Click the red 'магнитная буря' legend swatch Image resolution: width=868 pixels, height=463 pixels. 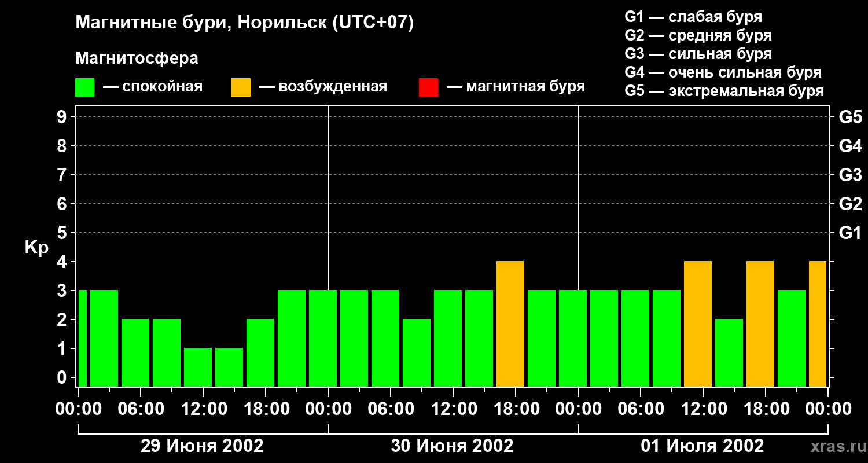(x=428, y=87)
